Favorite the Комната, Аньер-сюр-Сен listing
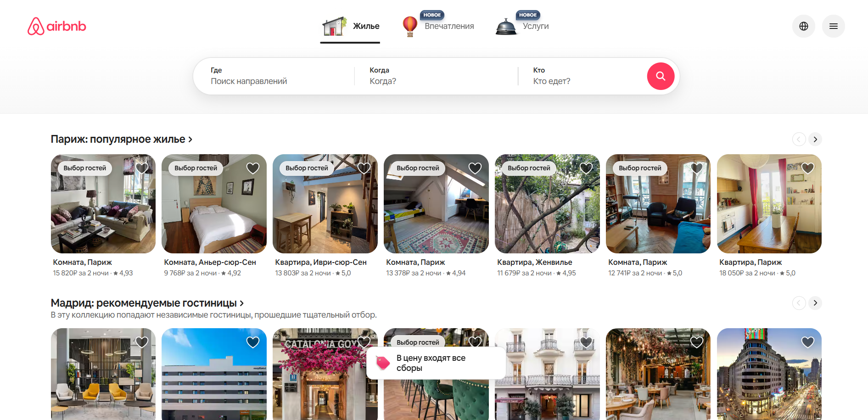This screenshot has height=420, width=868. pos(253,168)
